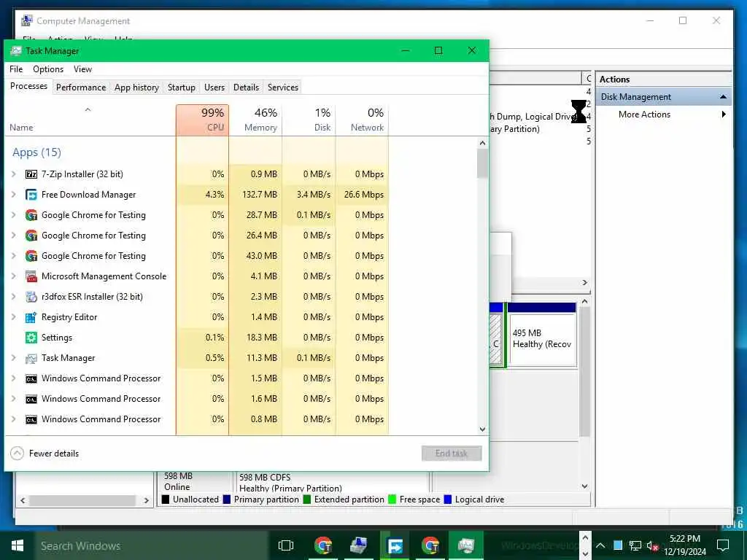
Task: Click Chrome for Testing icon at 43.0 MB
Action: (x=31, y=256)
